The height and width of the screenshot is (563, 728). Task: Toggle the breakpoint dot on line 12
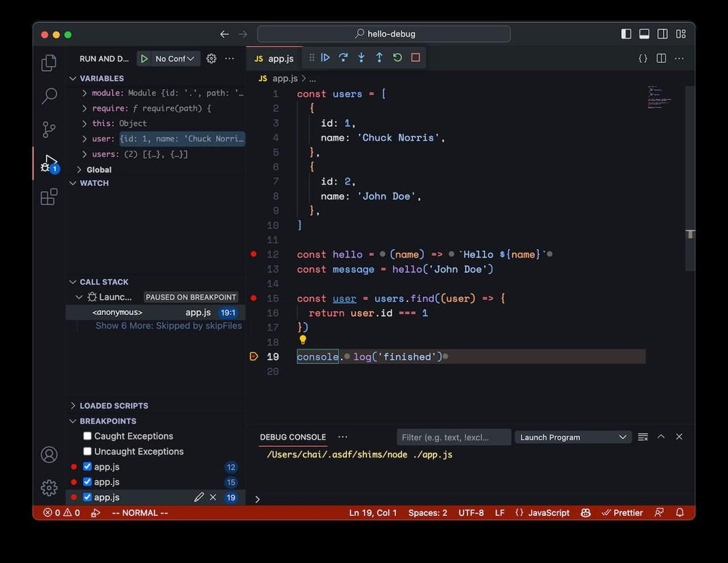point(253,254)
